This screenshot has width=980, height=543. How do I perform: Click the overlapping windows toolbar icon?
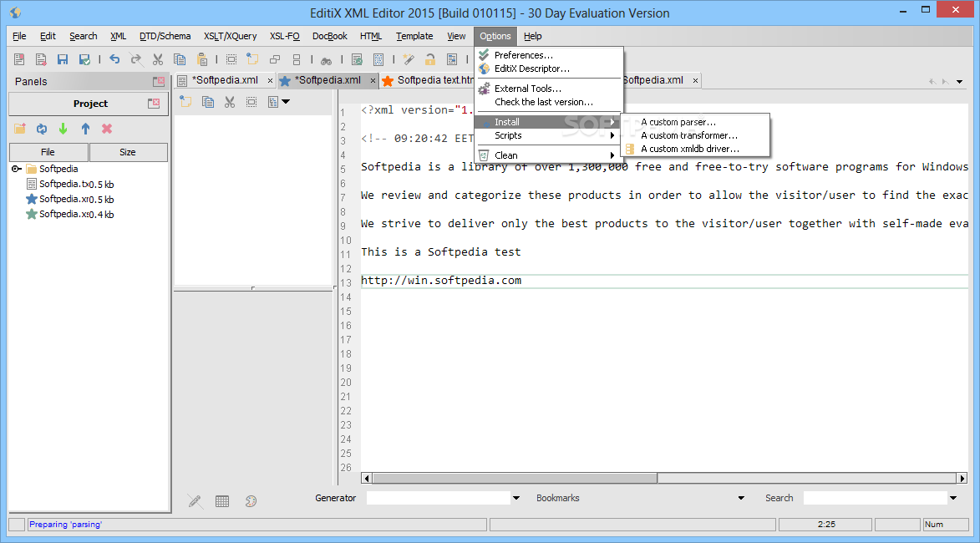pyautogui.click(x=275, y=59)
